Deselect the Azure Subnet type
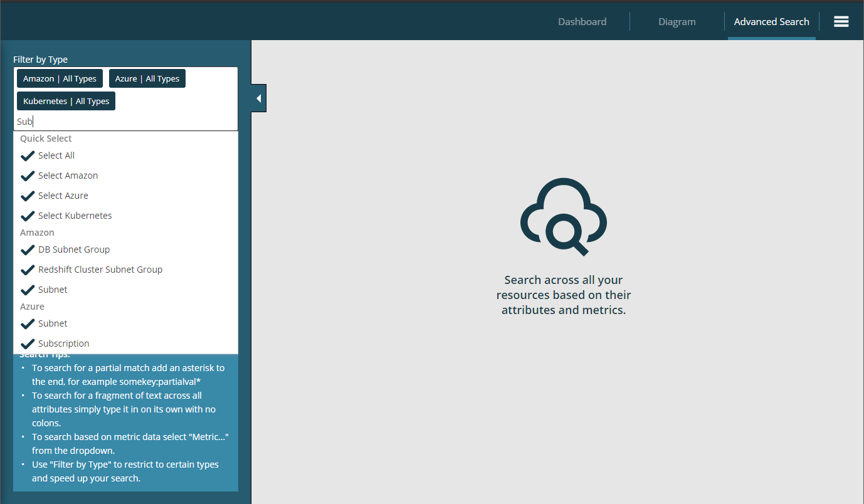 pyautogui.click(x=53, y=323)
